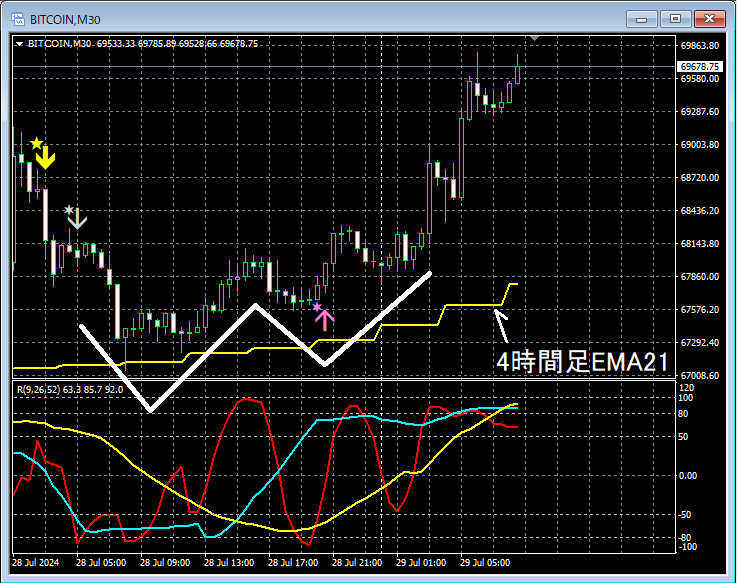Select the pink star signal marker
737x583 pixels.
317,307
